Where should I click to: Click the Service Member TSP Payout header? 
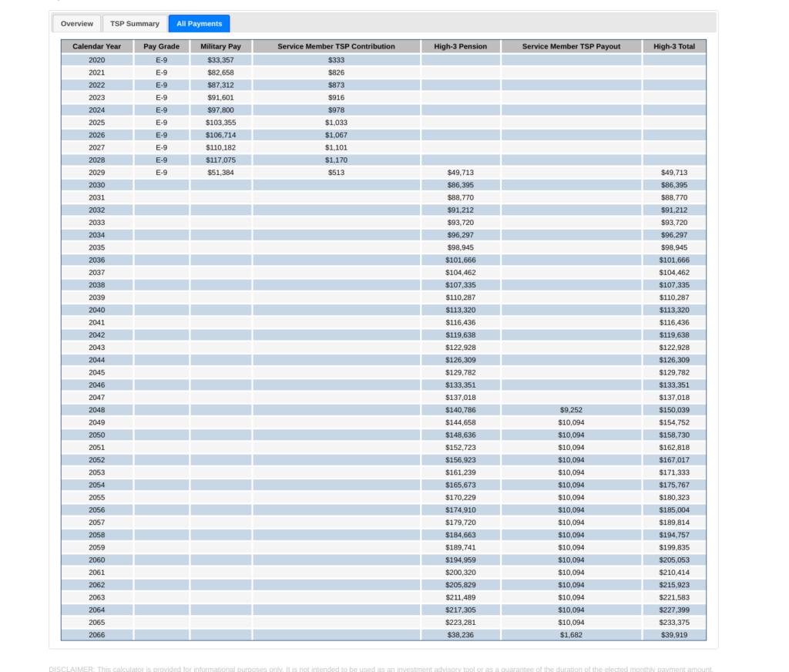(x=571, y=46)
